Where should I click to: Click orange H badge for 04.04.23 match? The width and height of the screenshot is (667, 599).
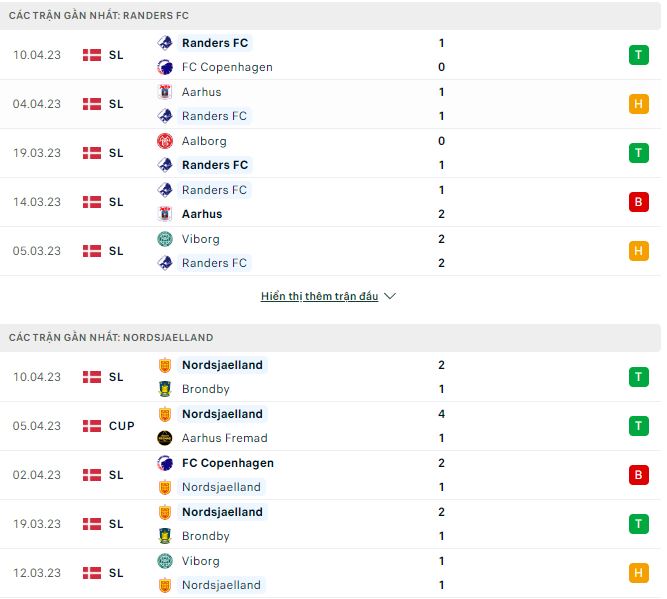pos(638,104)
